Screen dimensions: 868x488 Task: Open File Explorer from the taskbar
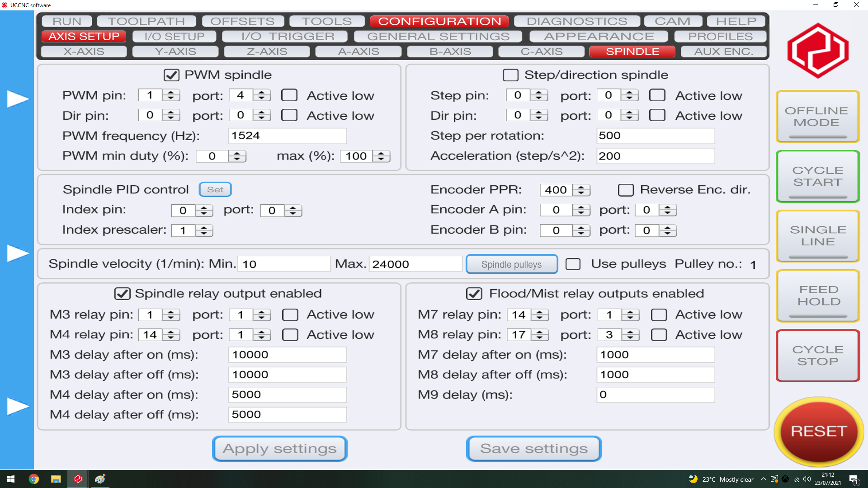tap(56, 479)
